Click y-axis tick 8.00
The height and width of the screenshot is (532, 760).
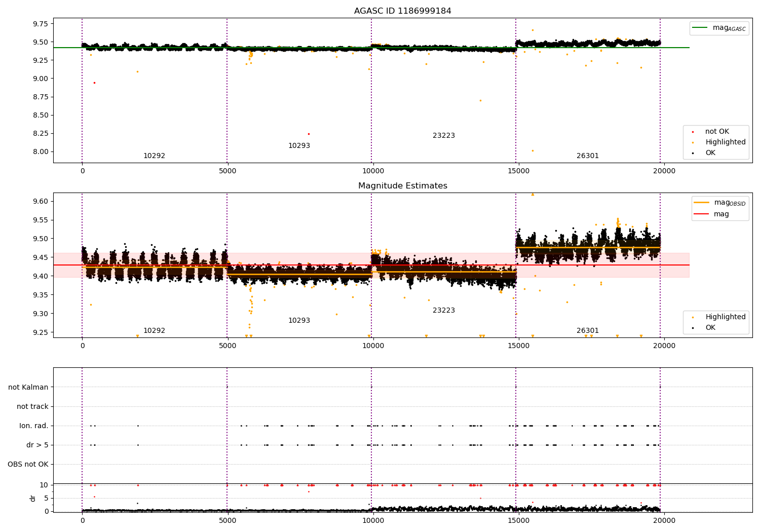coord(40,151)
